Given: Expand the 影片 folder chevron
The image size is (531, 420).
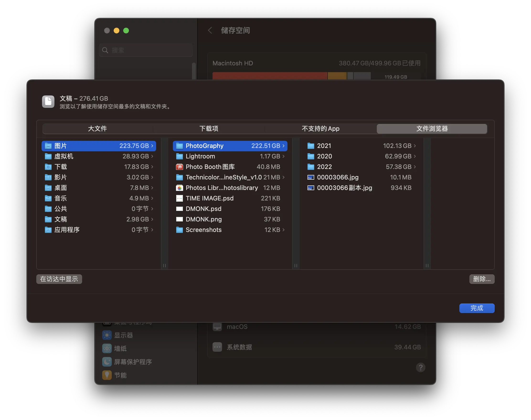Looking at the screenshot, I should 152,177.
